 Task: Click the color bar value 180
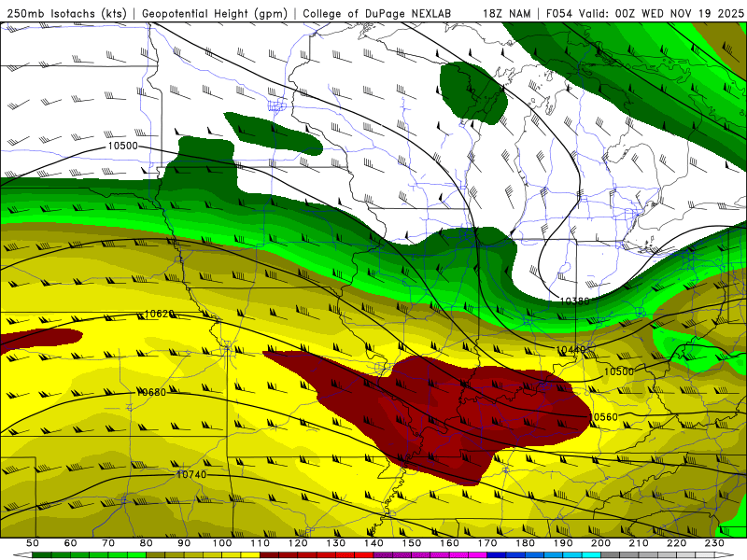coord(525,543)
